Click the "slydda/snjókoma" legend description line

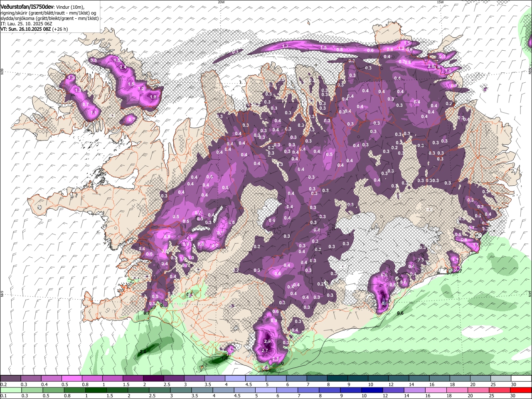tap(50, 18)
